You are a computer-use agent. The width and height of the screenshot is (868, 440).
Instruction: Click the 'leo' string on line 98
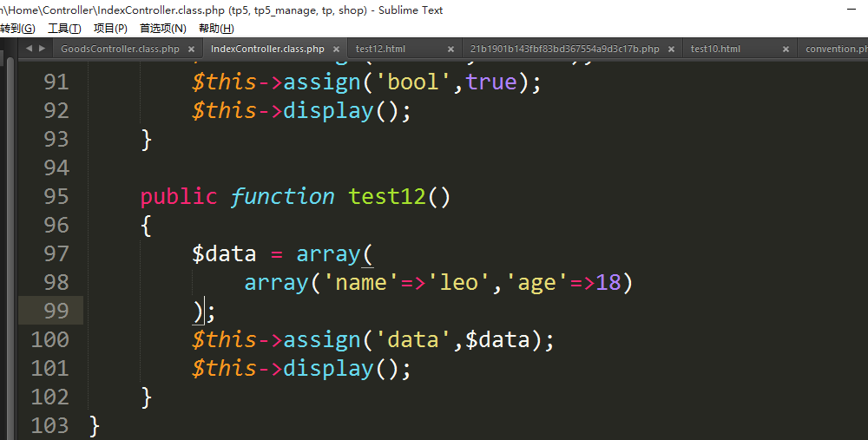pyautogui.click(x=459, y=282)
